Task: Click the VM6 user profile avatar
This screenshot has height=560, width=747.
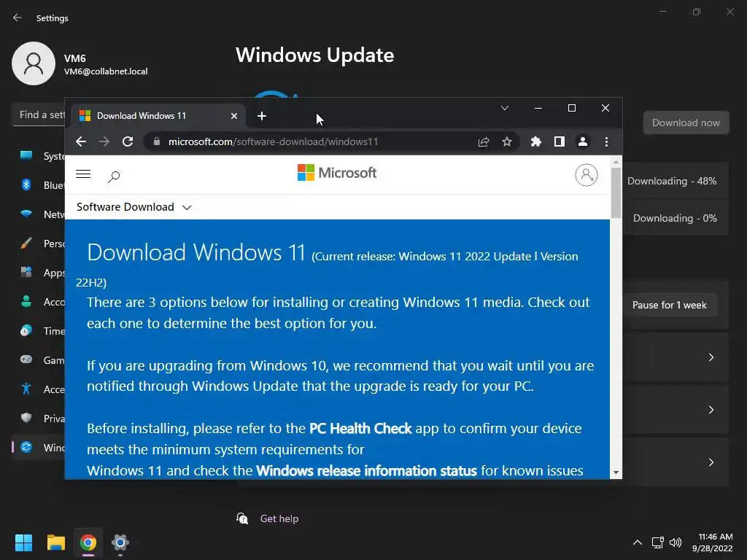Action: point(34,63)
